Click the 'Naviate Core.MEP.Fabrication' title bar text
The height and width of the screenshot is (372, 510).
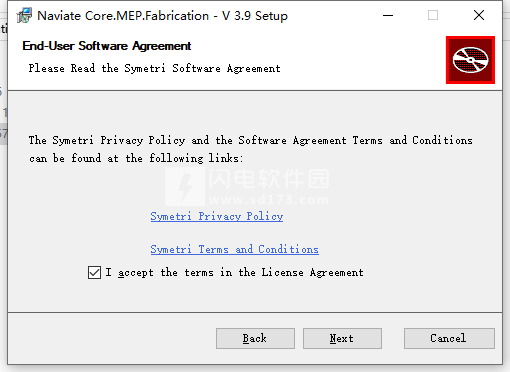[x=123, y=16]
